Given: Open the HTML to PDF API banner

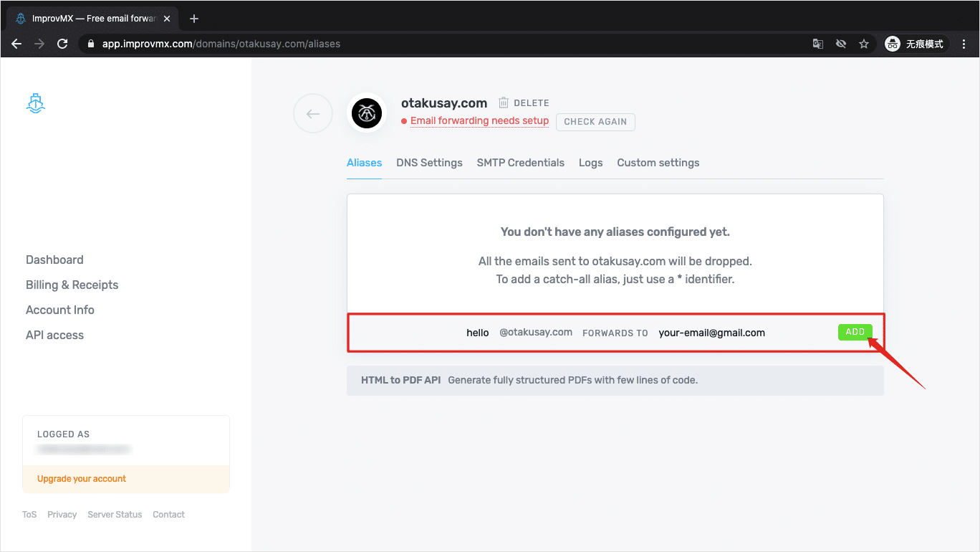Looking at the screenshot, I should click(615, 381).
